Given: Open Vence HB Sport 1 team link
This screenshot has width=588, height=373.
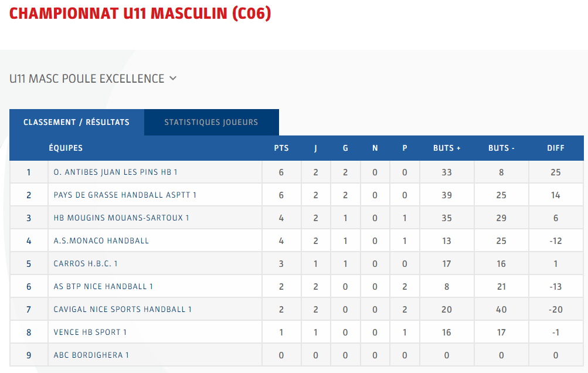Looking at the screenshot, I should click(x=90, y=333).
